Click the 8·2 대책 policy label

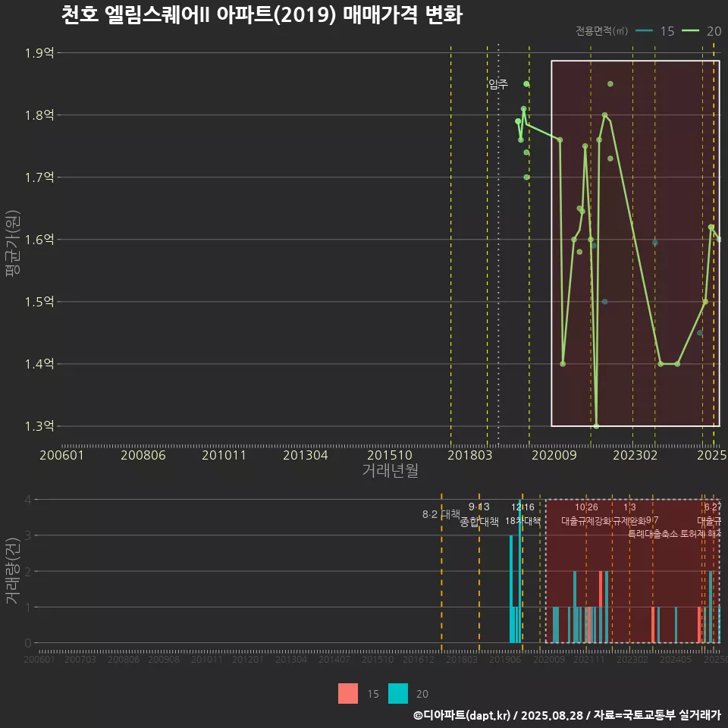coord(441,514)
